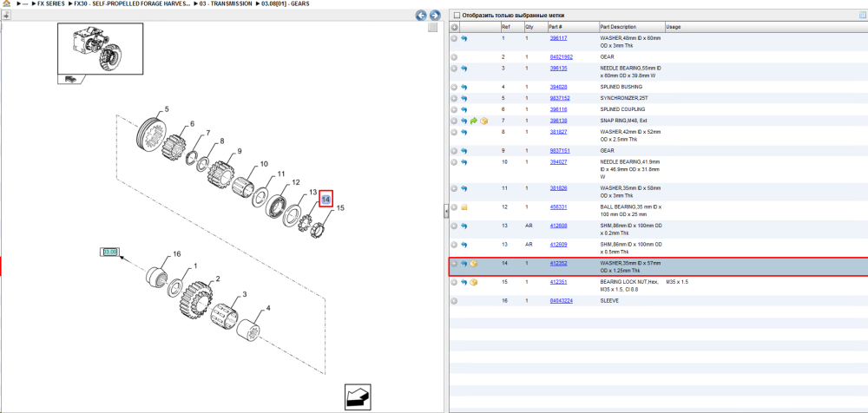Click the blue arrow icon for part 381827
The width and height of the screenshot is (868, 413).
point(464,132)
